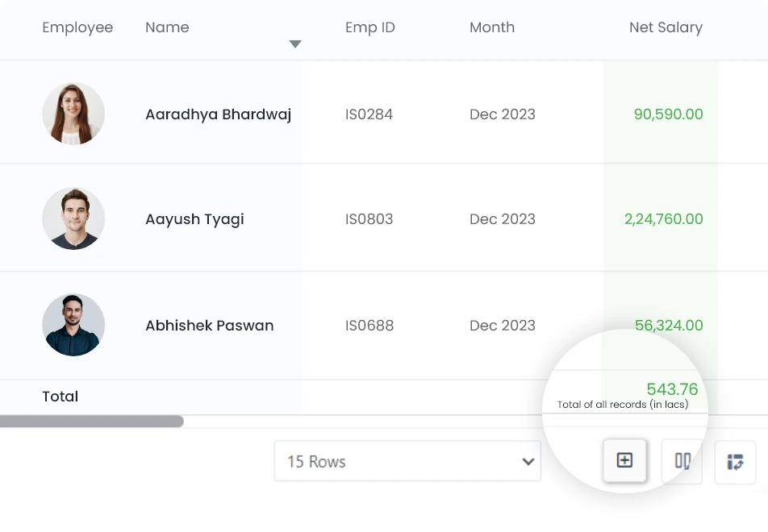Click the column layout icon
Viewport: 768px width, 532px height.
[x=682, y=462]
